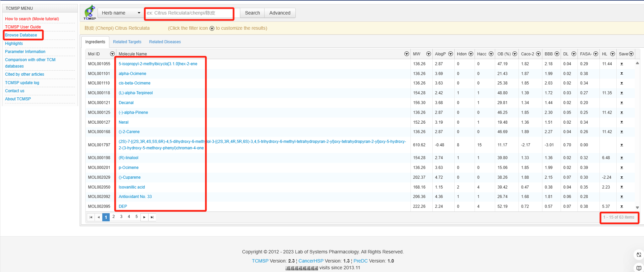644x272 pixels.
Task: Open the Save column filter icon
Action: tap(631, 54)
